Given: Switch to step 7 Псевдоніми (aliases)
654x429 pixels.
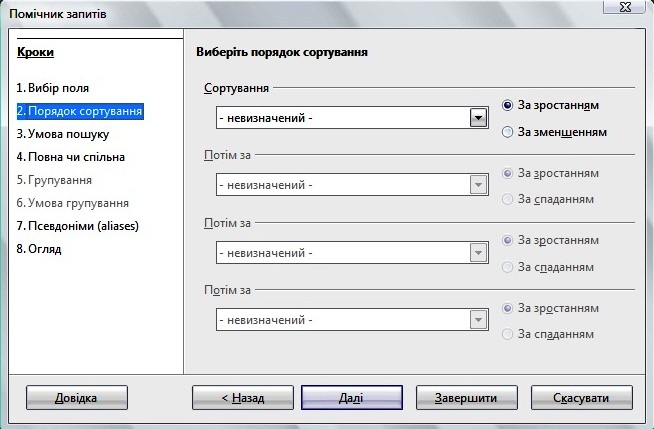Looking at the screenshot, I should coord(77,226).
